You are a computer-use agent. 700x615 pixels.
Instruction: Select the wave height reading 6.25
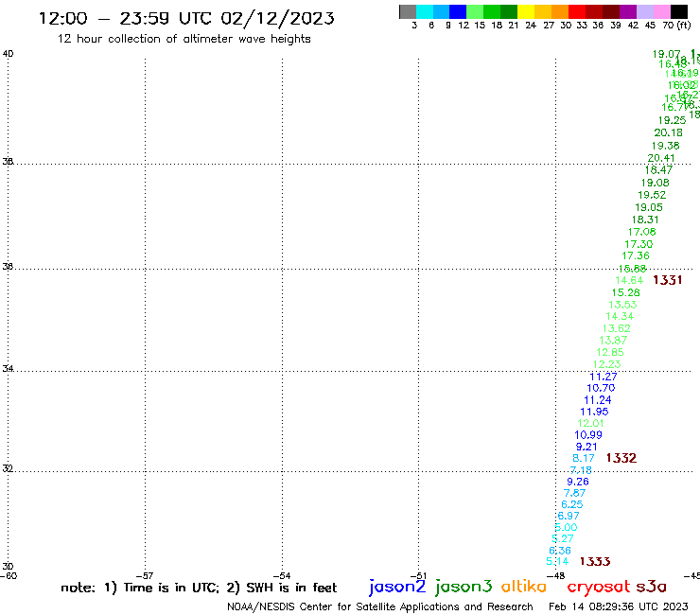click(x=572, y=504)
